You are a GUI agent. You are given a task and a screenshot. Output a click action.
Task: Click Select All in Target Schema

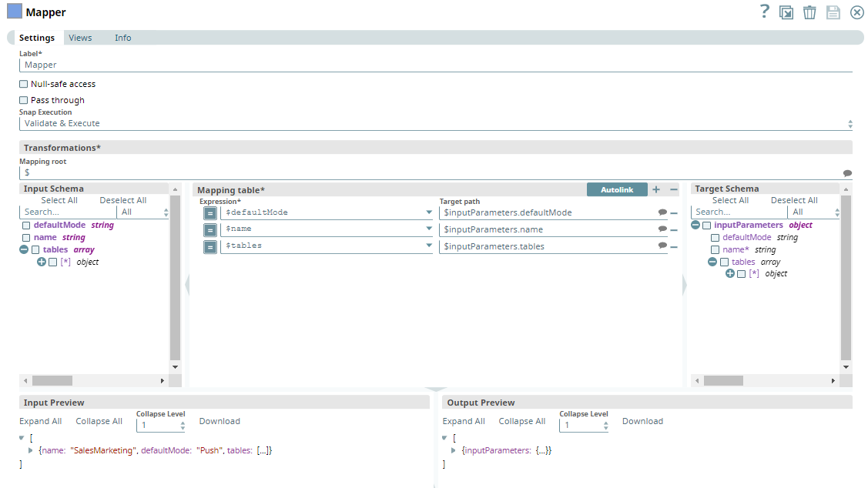click(x=730, y=200)
